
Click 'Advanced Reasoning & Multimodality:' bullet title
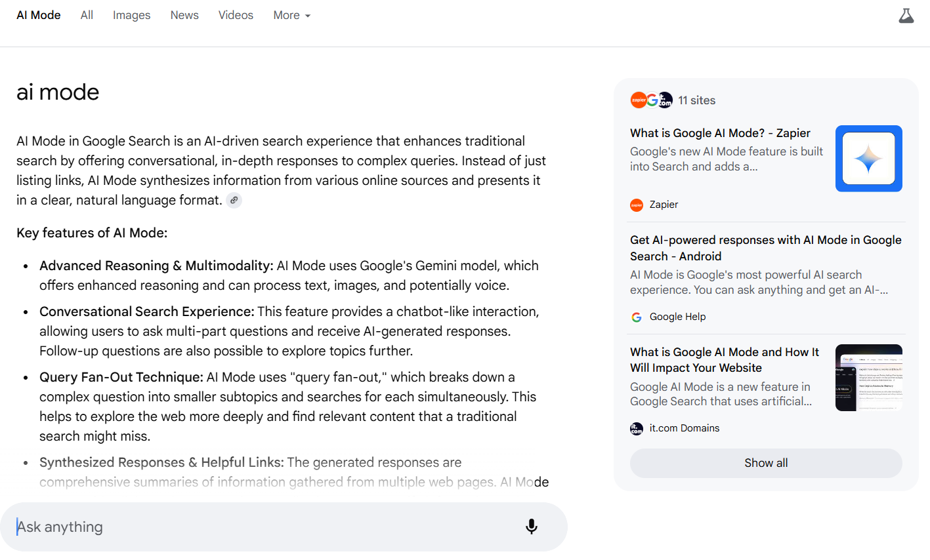pyautogui.click(x=156, y=266)
